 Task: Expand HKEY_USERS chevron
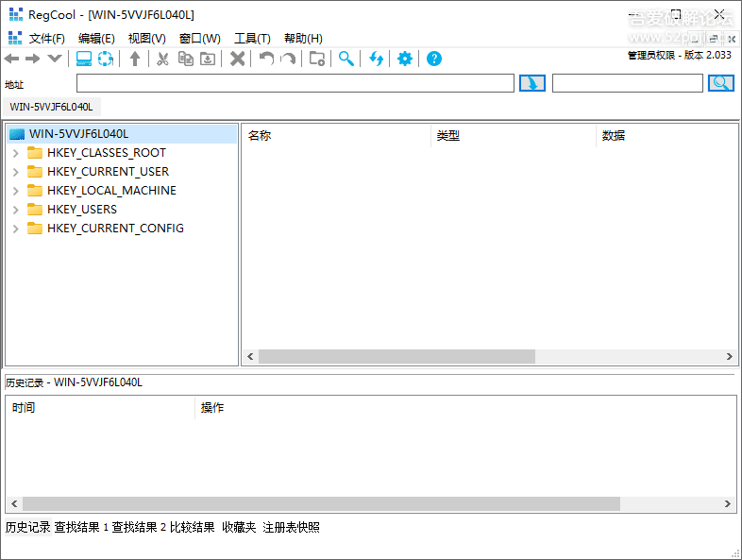pos(16,210)
